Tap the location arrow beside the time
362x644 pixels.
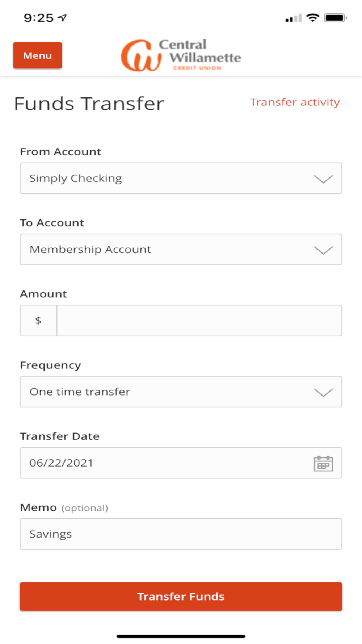pos(63,18)
